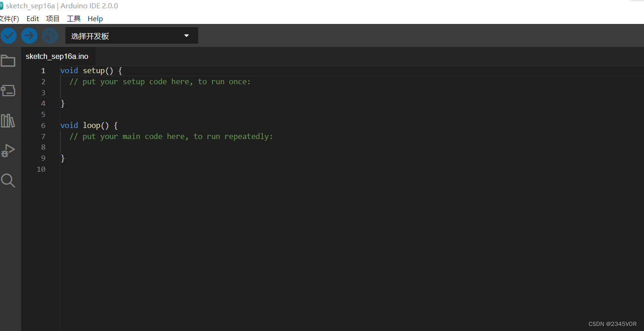The width and height of the screenshot is (644, 331).
Task: Click the 'void loop() {' line
Action: 89,125
